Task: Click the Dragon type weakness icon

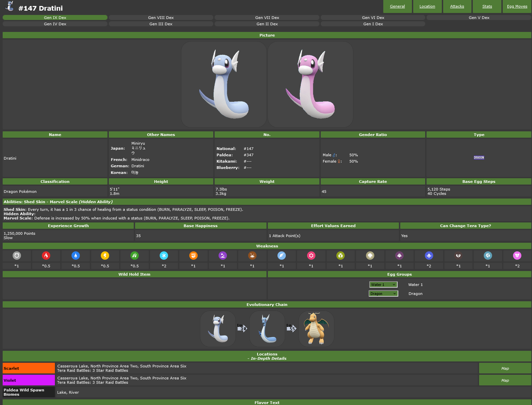Action: pos(429,255)
